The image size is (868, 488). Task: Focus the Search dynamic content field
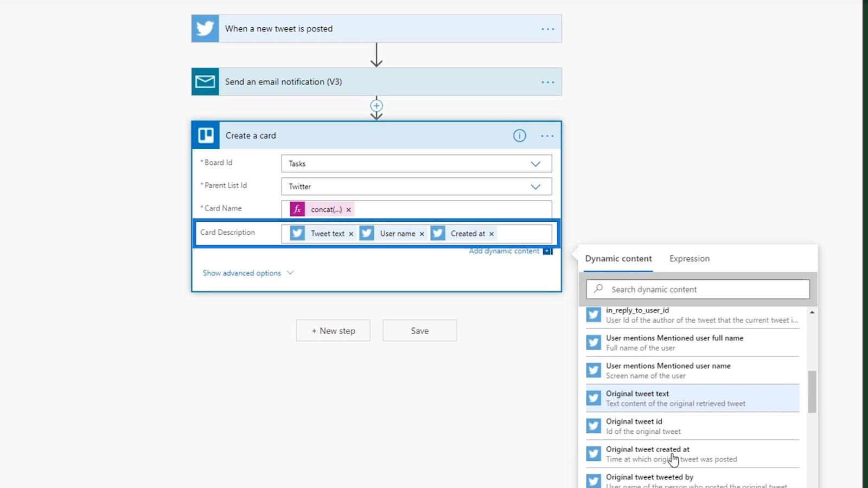[698, 289]
